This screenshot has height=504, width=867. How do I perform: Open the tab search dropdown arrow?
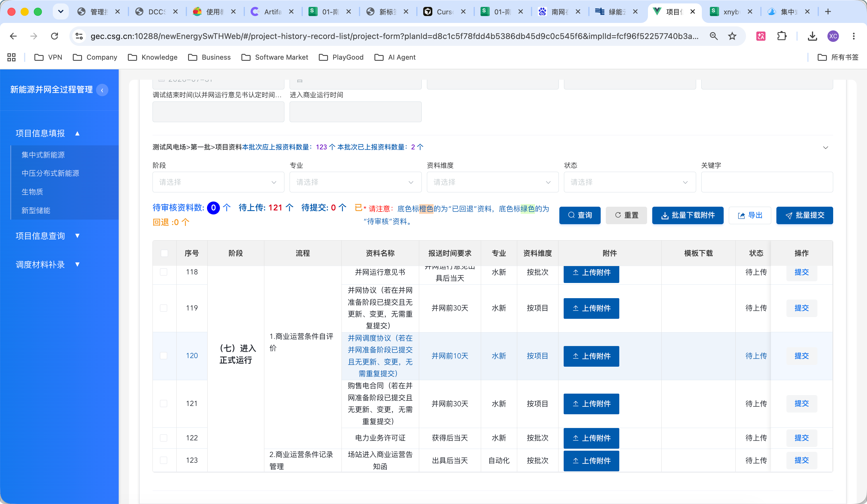click(x=60, y=12)
